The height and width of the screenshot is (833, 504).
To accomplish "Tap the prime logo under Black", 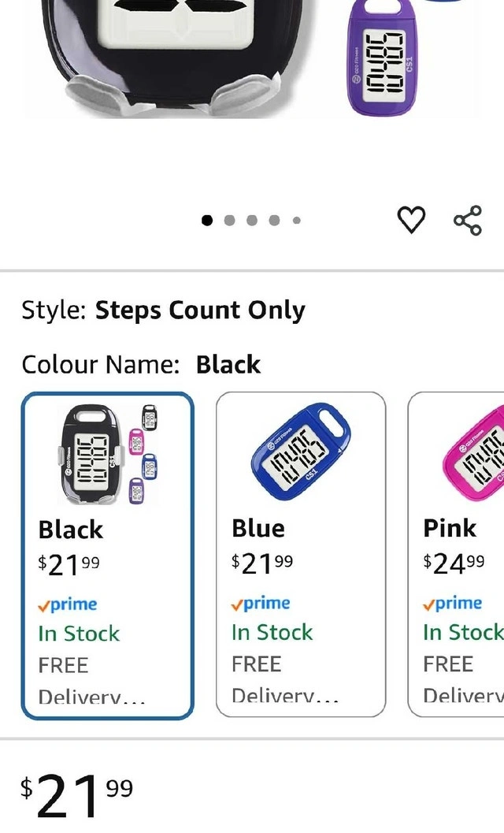I will [69, 604].
